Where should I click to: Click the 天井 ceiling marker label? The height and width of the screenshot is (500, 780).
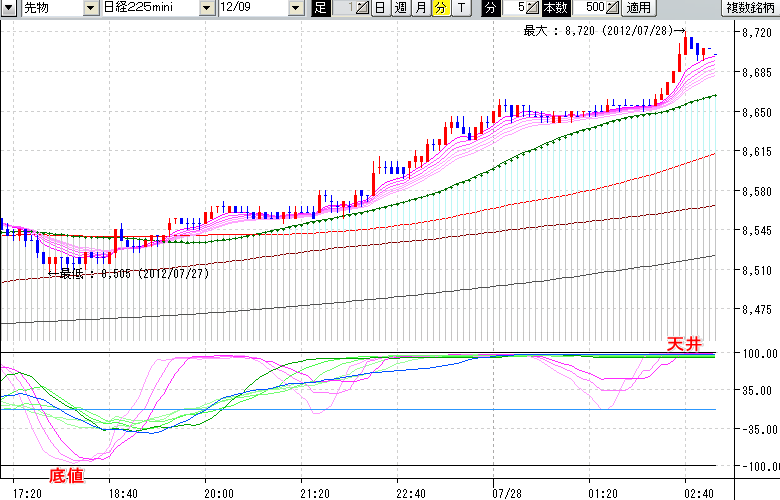(684, 344)
